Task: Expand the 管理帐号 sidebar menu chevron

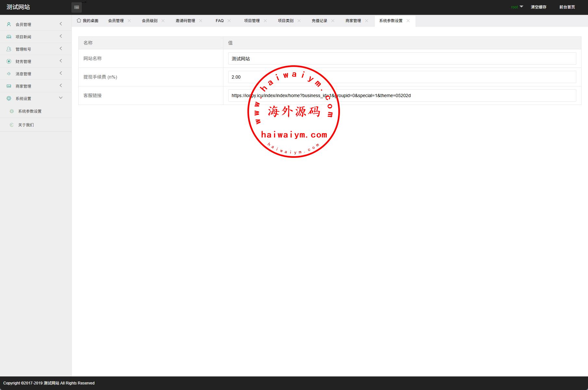Action: click(x=61, y=49)
